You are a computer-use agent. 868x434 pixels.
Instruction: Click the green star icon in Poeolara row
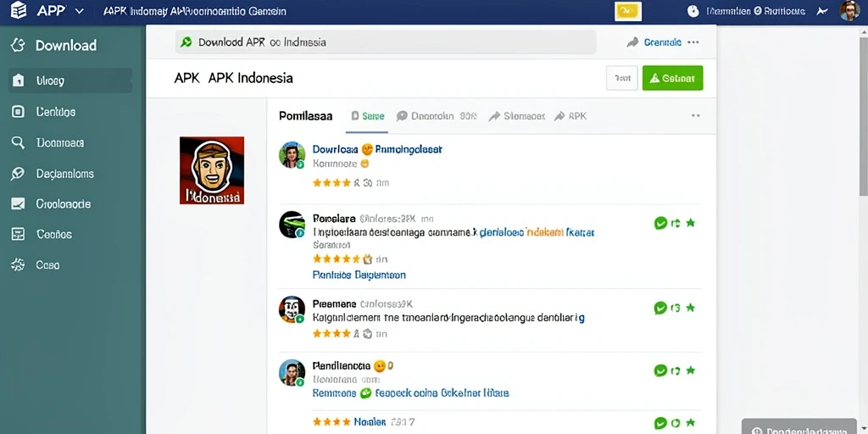pyautogui.click(x=690, y=223)
